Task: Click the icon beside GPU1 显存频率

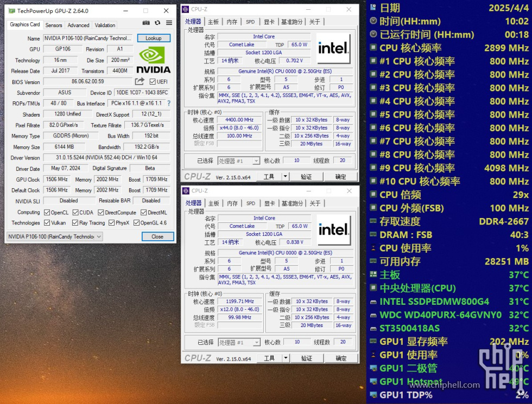Action: [373, 341]
